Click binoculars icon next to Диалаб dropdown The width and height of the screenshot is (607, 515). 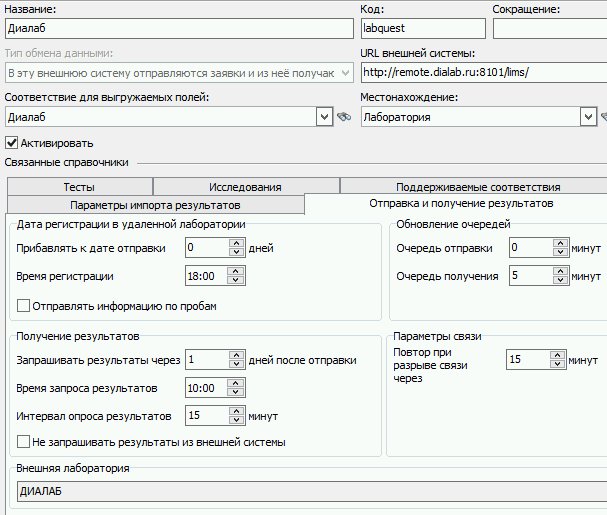tap(344, 117)
